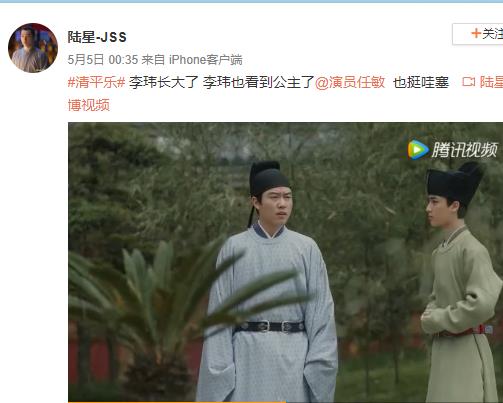Click the post text 李玮长大了
The image size is (503, 403).
(x=164, y=82)
